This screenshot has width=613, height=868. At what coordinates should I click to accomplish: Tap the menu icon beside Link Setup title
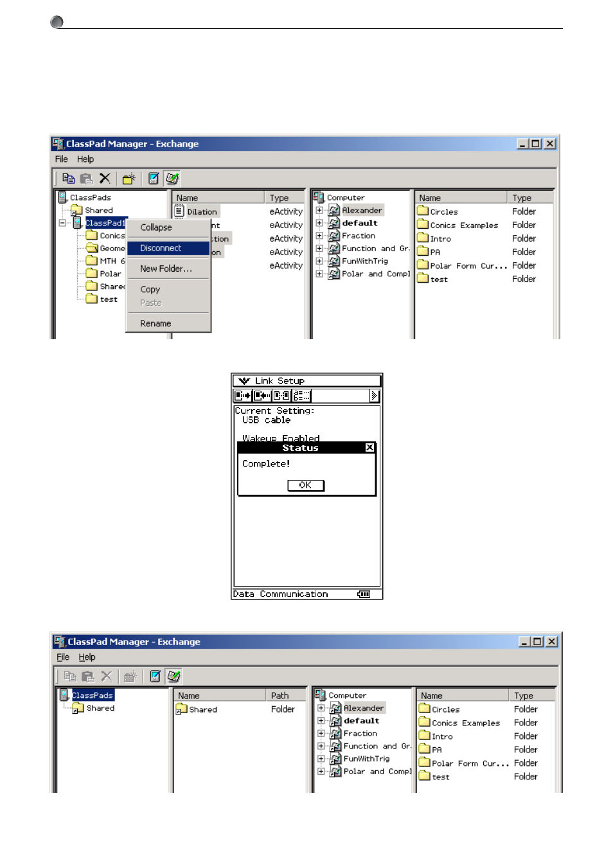pos(244,381)
